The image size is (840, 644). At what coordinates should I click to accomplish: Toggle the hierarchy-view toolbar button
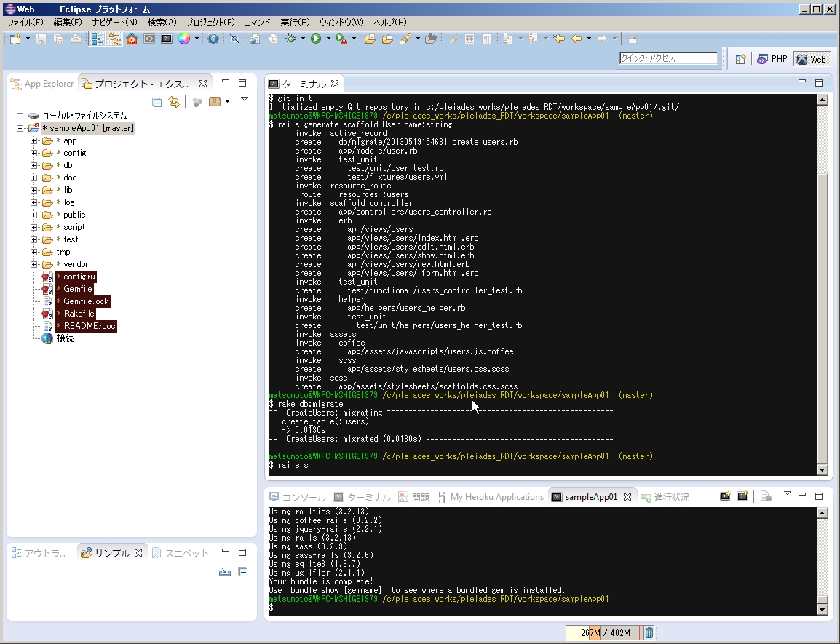click(x=114, y=39)
